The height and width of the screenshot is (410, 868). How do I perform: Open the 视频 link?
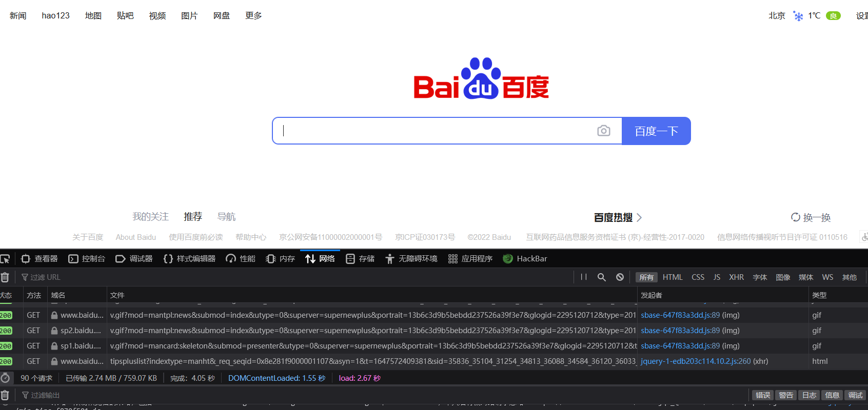tap(157, 16)
